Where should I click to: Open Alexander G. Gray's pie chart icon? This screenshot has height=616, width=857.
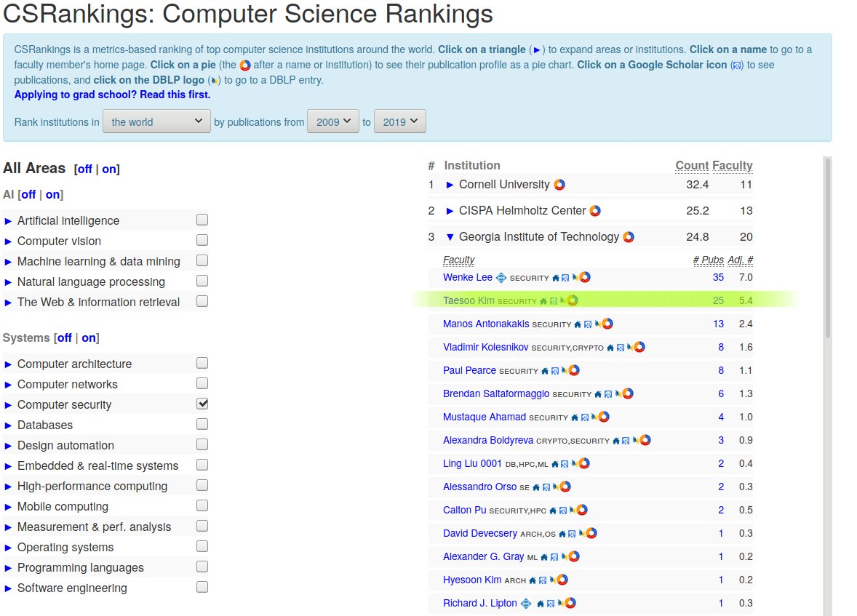point(574,556)
